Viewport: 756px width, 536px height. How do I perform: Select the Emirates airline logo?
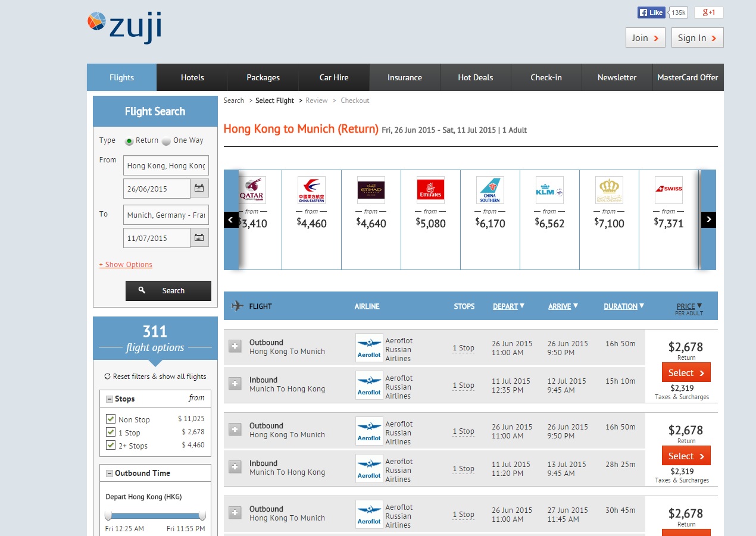click(430, 190)
